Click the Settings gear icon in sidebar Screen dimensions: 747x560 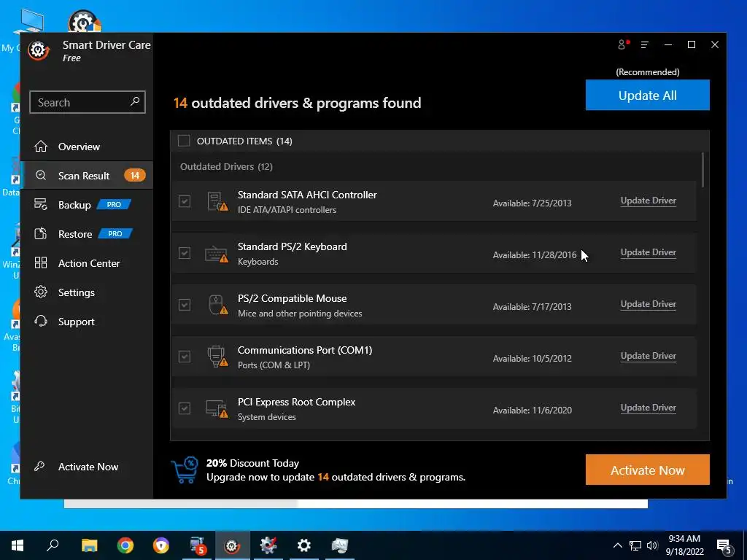(41, 292)
